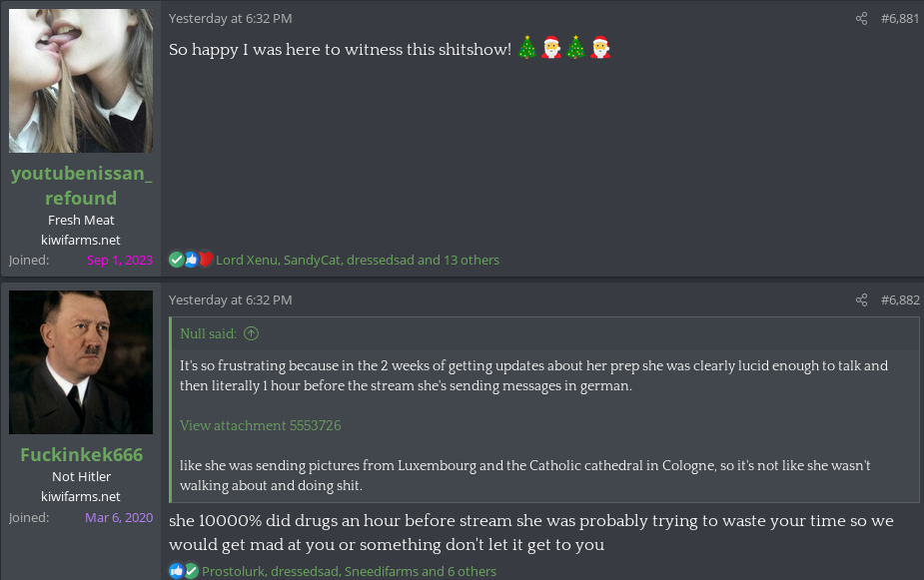Show reactions list Lord Xenu, SandyCat and others
Viewport: 924px width, 580px height.
(357, 261)
